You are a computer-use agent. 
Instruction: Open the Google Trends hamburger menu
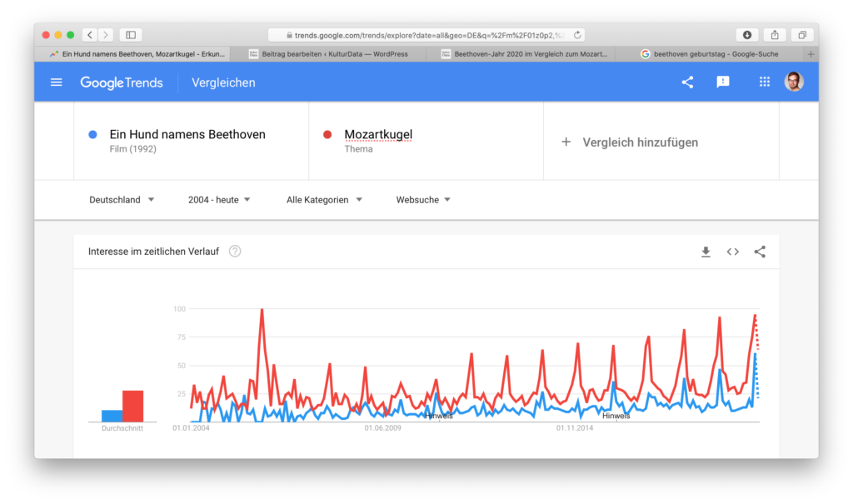[57, 82]
